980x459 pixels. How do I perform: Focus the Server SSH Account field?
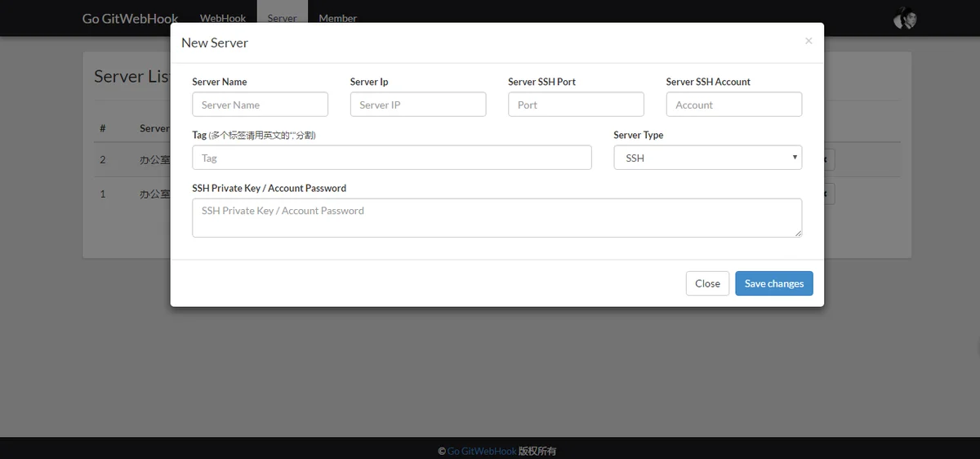coord(733,105)
